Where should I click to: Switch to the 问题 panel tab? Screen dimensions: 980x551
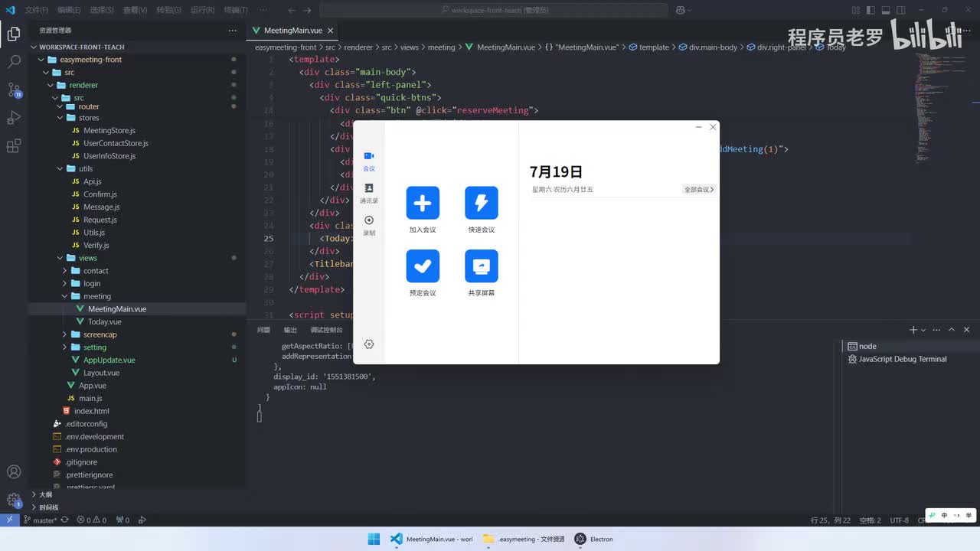tap(263, 330)
